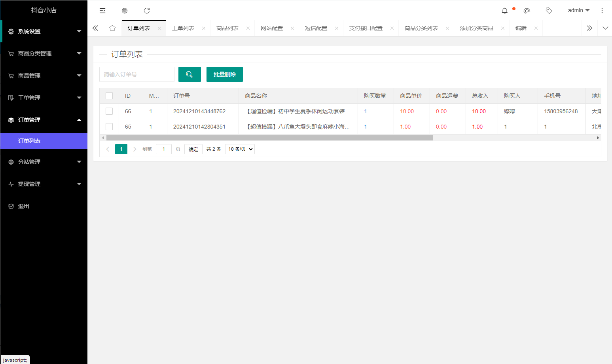
Task: Refresh the page using the reload icon
Action: pyautogui.click(x=147, y=10)
